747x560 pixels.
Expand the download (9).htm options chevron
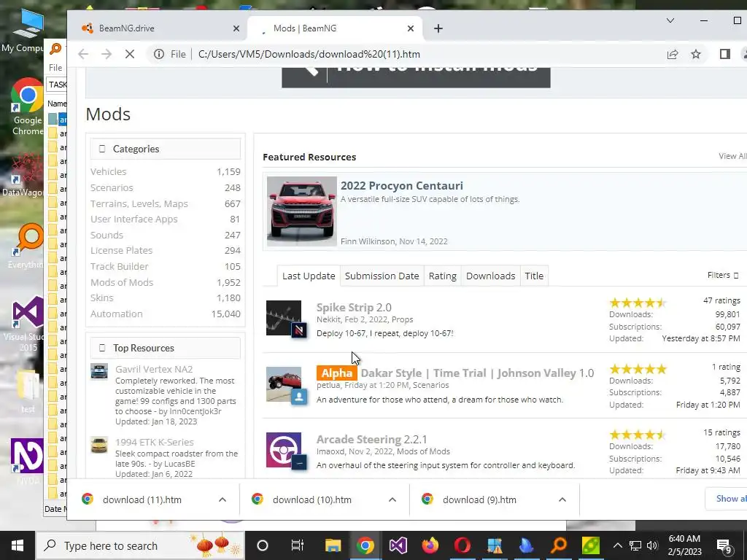coord(562,499)
